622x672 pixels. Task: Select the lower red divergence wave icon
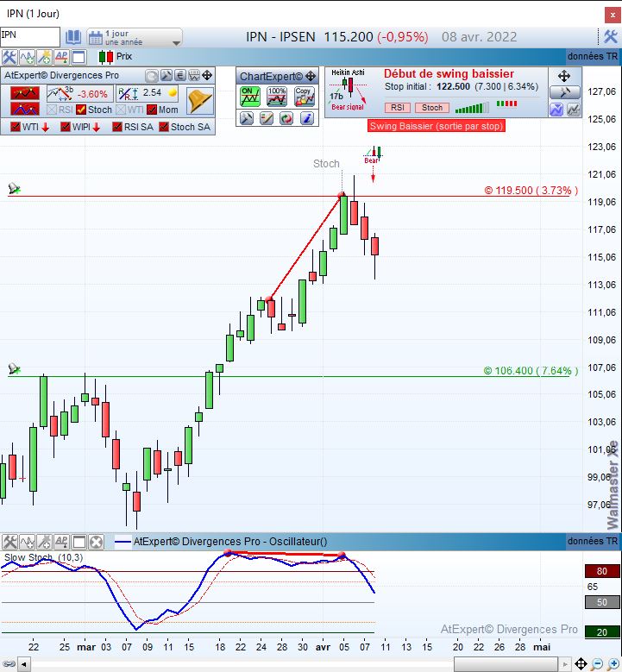25,110
